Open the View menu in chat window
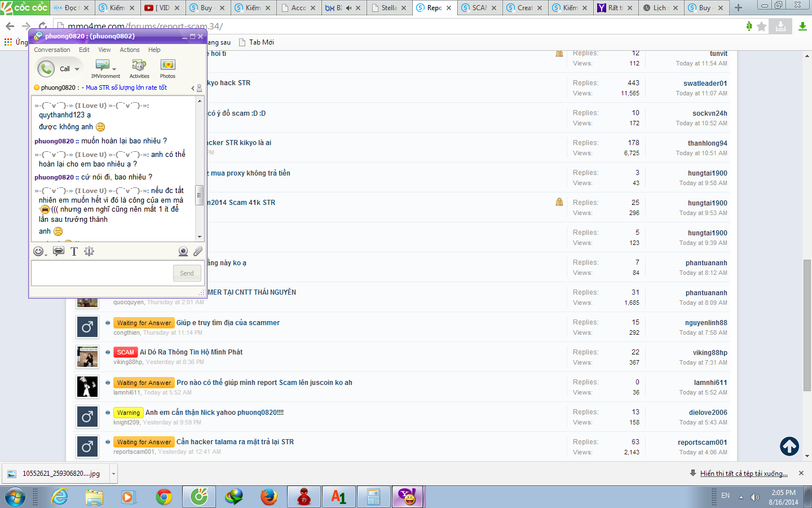Viewport: 812px width, 508px height. click(104, 50)
